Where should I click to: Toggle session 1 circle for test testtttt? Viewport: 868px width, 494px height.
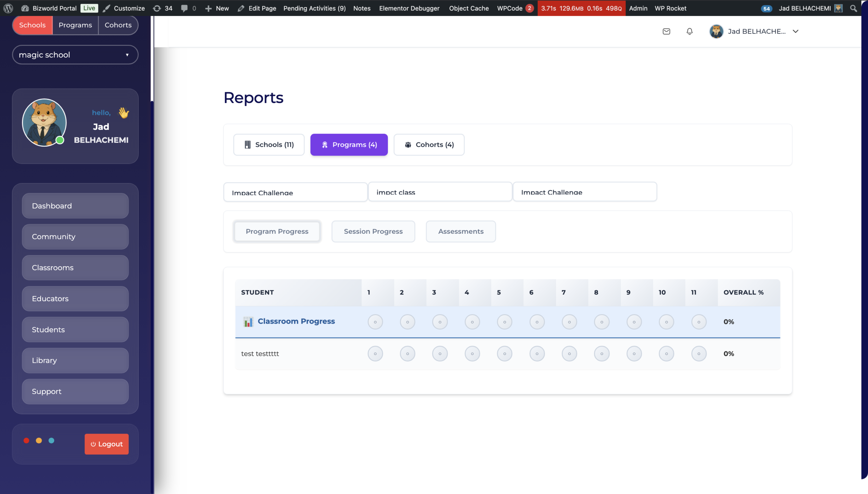(375, 353)
